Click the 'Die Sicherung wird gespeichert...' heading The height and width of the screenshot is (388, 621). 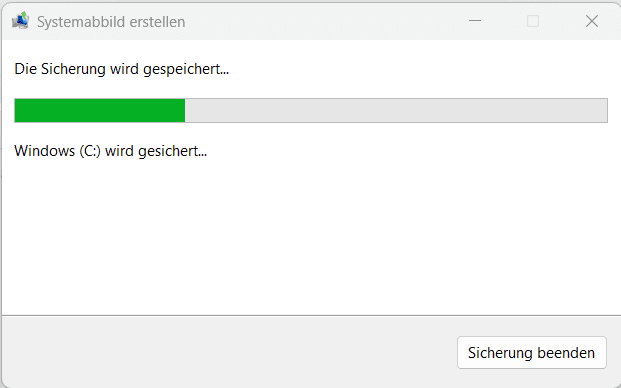point(122,69)
